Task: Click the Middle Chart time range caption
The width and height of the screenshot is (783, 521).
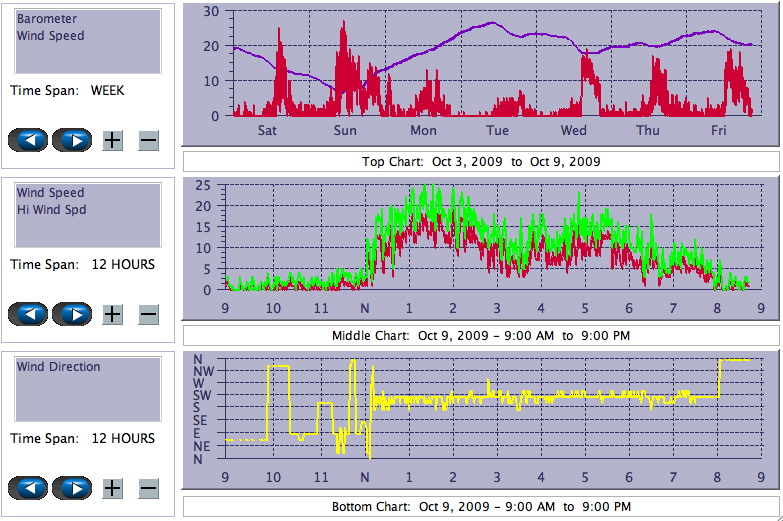Action: [x=481, y=335]
